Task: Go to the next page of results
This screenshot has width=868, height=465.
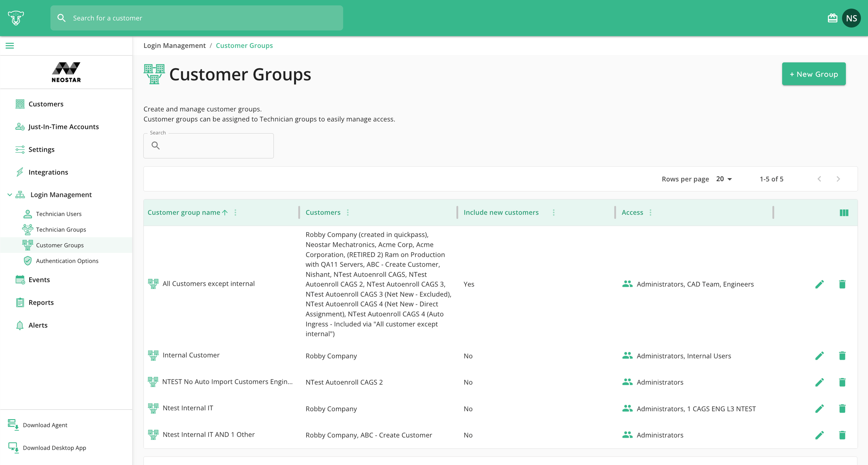Action: pyautogui.click(x=838, y=179)
